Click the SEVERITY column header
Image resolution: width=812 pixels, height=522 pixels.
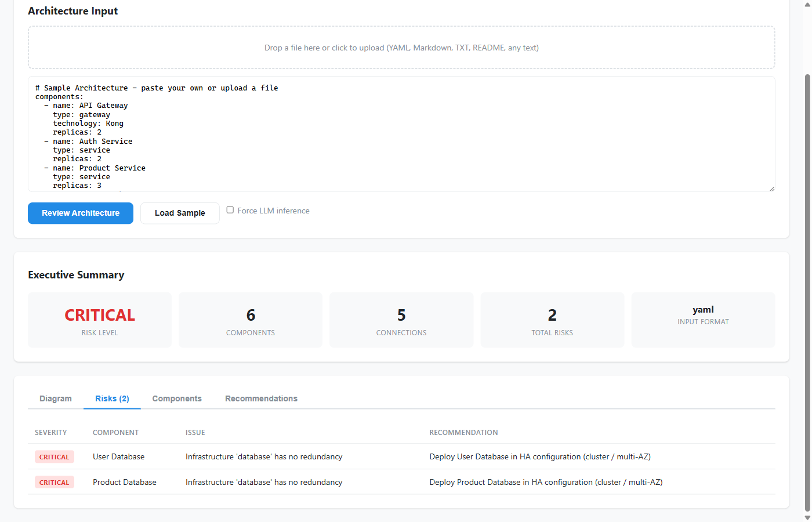click(51, 433)
